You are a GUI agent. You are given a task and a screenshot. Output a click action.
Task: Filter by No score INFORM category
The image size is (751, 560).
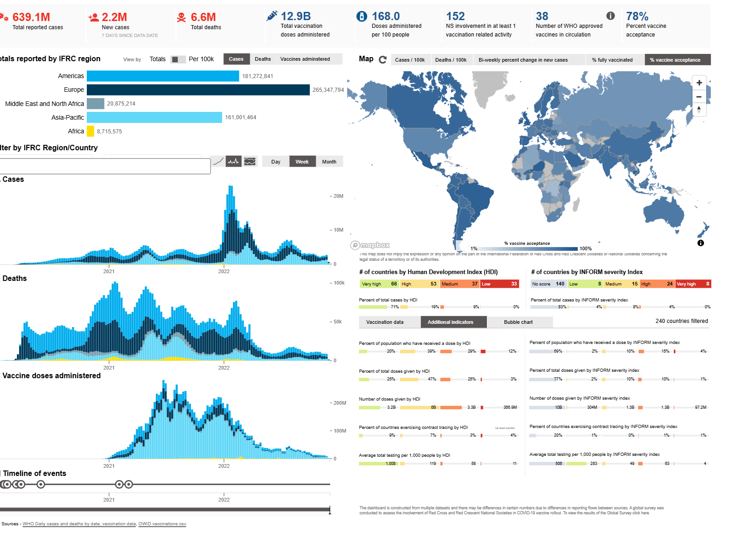tap(548, 284)
